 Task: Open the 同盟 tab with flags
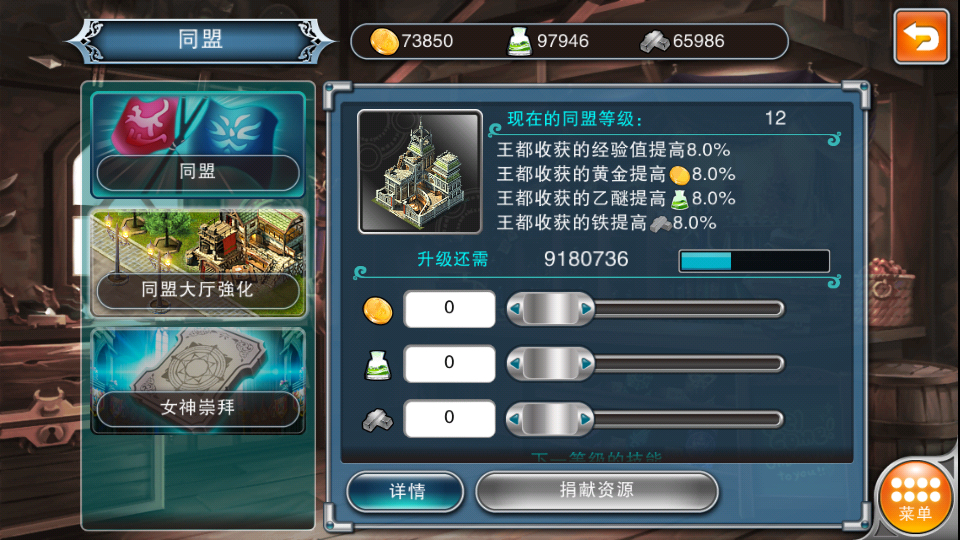pos(198,144)
